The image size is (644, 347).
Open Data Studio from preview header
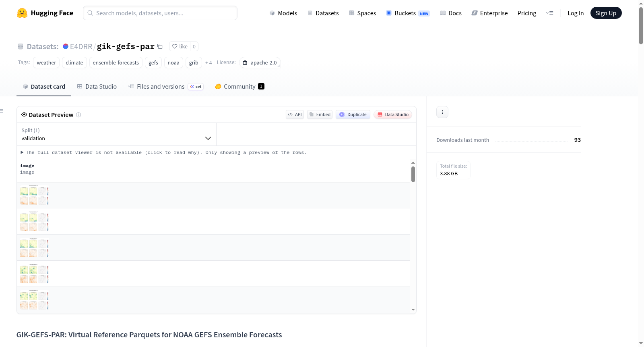pyautogui.click(x=393, y=114)
